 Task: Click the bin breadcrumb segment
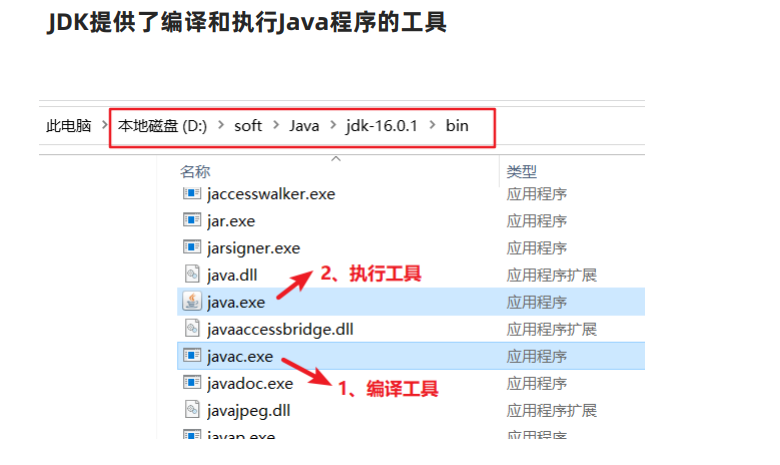457,126
